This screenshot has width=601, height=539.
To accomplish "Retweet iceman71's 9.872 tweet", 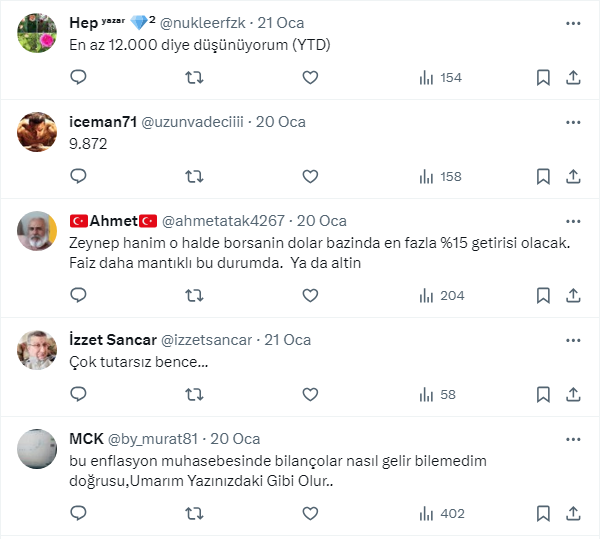I will (x=194, y=176).
